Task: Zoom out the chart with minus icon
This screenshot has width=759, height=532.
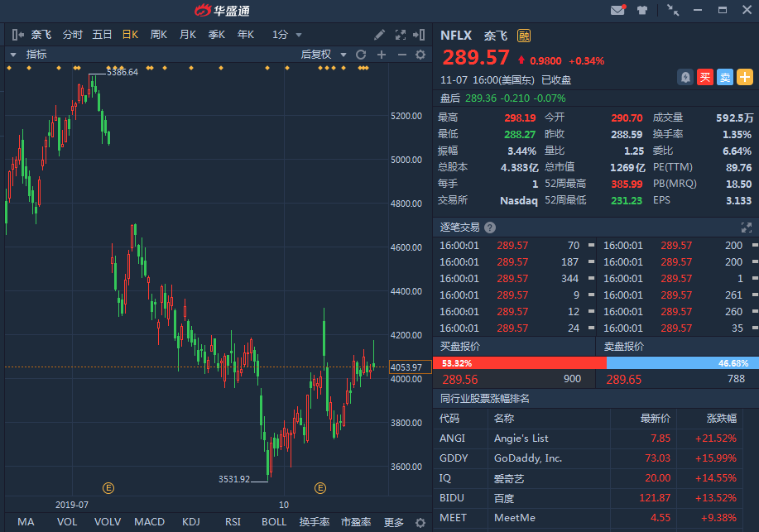Action: coord(401,55)
